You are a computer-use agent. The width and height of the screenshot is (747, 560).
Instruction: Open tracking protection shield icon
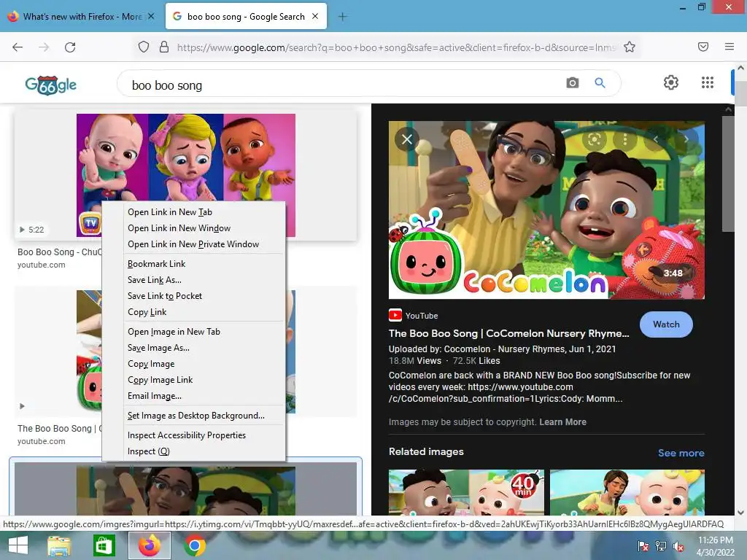[144, 47]
